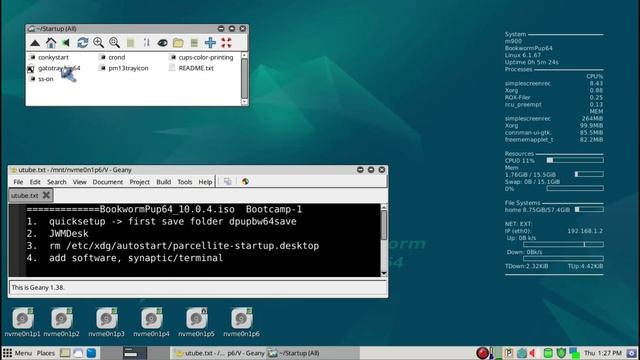The height and width of the screenshot is (360, 640).
Task: Open the View menu in Geany
Action: [80, 182]
